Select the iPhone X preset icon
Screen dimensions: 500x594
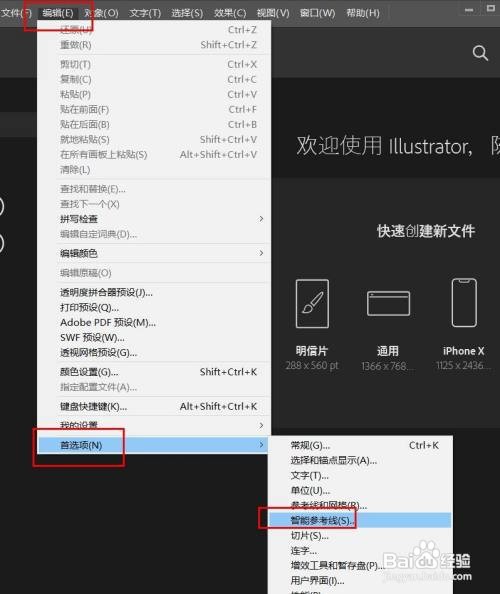[464, 302]
